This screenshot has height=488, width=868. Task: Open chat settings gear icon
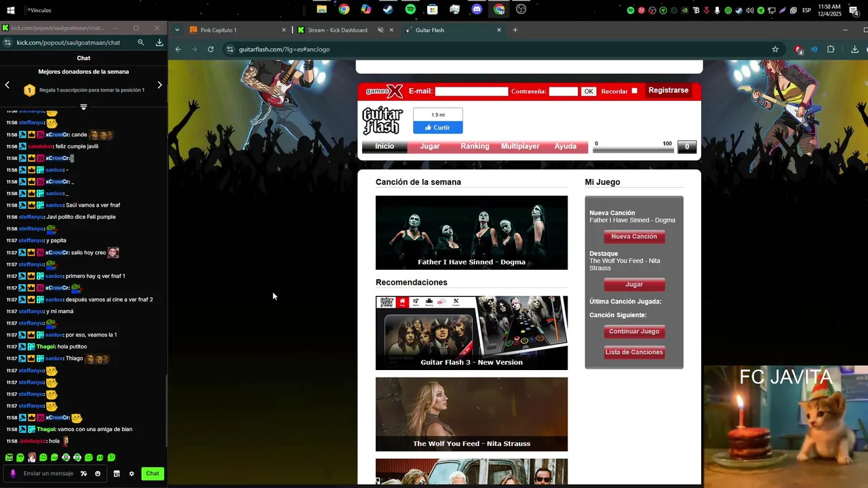click(132, 474)
